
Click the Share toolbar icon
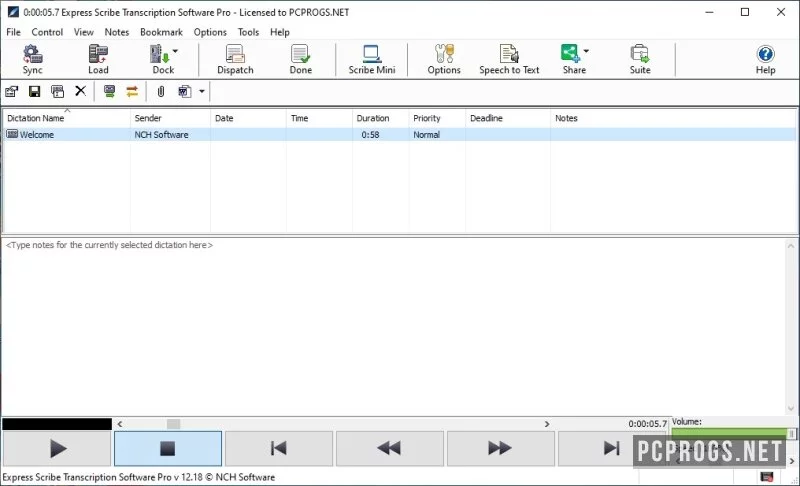tap(570, 54)
